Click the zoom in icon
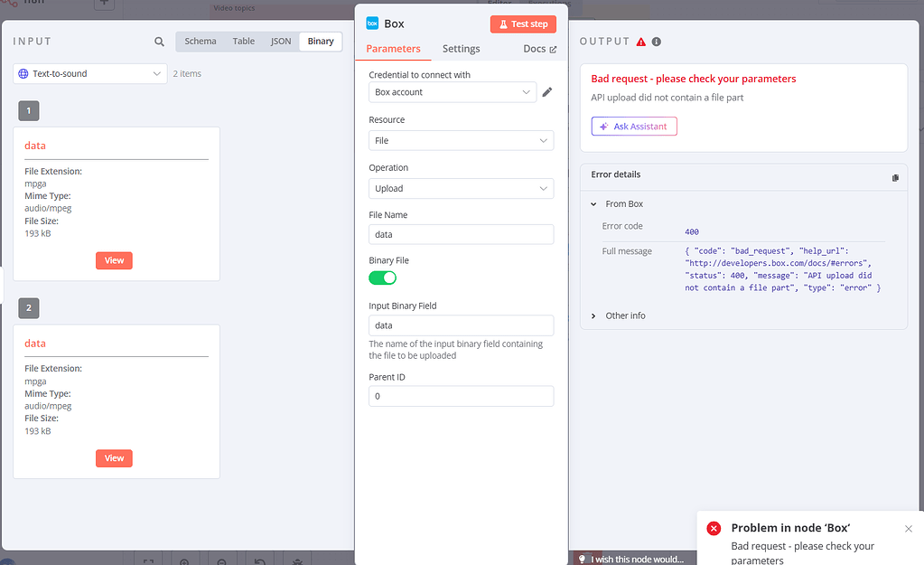Screen dimensions: 924x565 coord(184,561)
